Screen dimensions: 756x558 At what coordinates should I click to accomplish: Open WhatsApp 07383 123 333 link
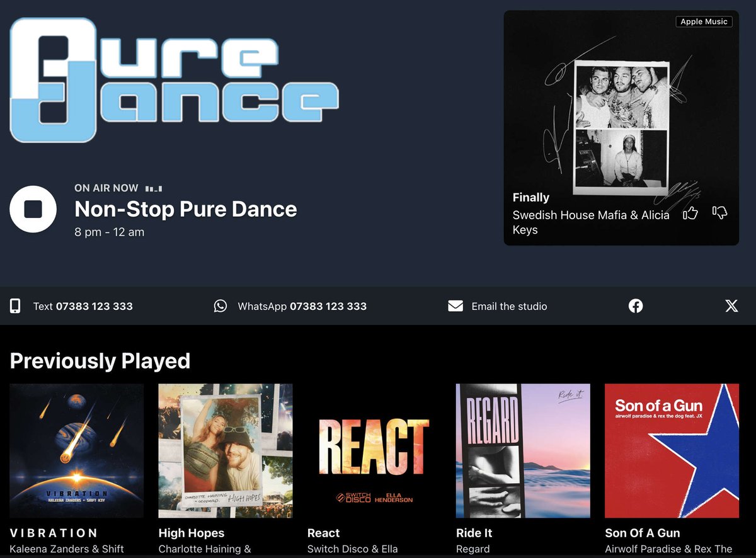[x=302, y=307]
